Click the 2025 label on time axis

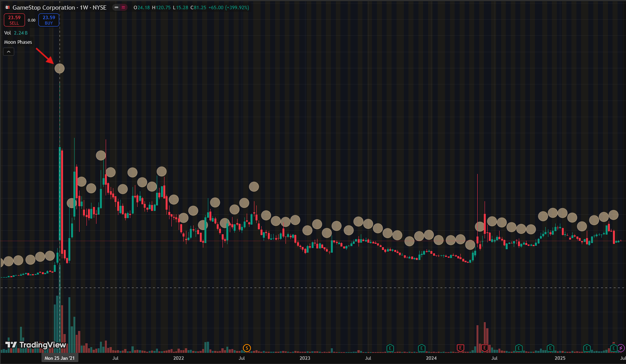click(x=560, y=358)
